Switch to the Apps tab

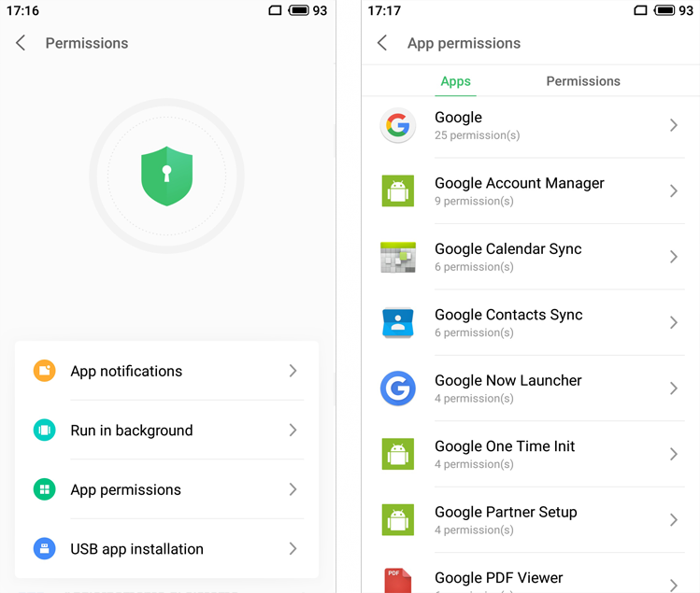pyautogui.click(x=455, y=81)
